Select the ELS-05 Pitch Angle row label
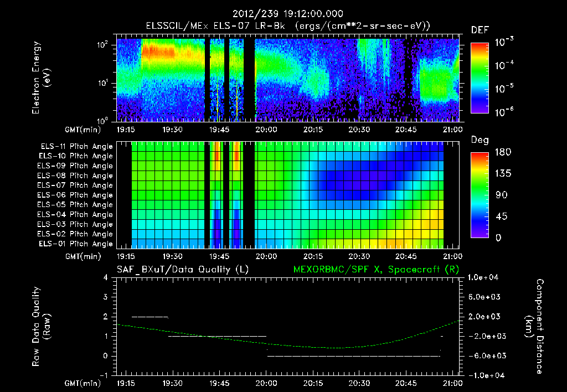Screen dimensions: 567x392 (75, 205)
